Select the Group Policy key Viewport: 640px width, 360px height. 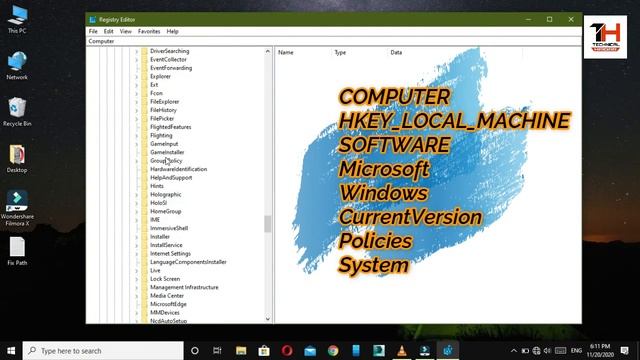pos(166,161)
